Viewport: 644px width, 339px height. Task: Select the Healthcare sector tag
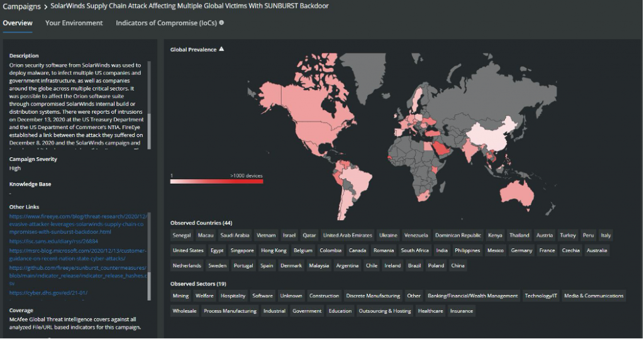tap(430, 311)
